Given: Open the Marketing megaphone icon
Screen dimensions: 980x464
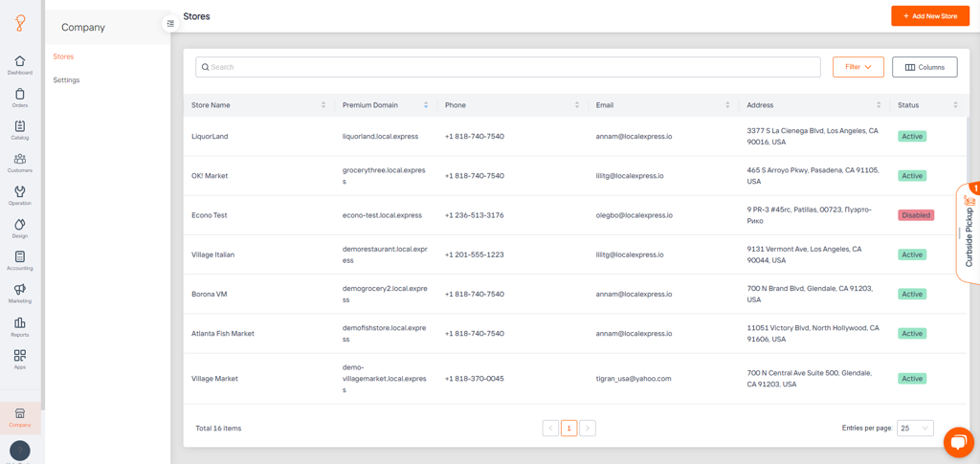Looking at the screenshot, I should coord(20,289).
